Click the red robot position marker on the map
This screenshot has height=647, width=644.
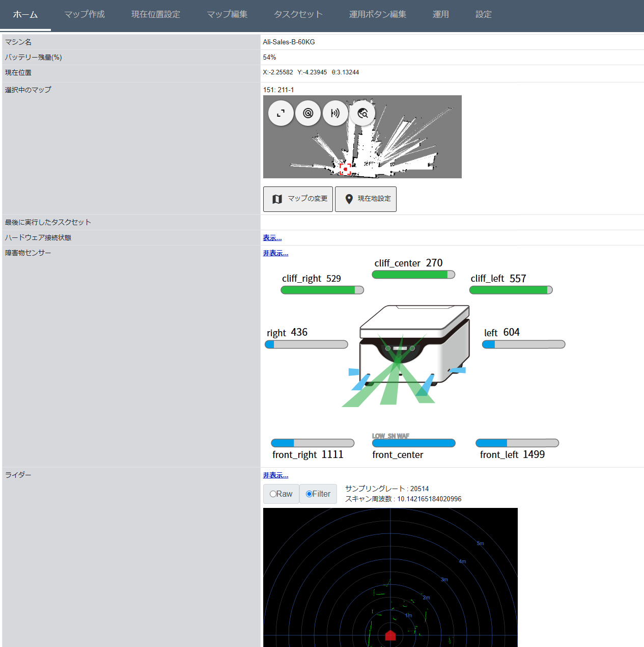345,169
